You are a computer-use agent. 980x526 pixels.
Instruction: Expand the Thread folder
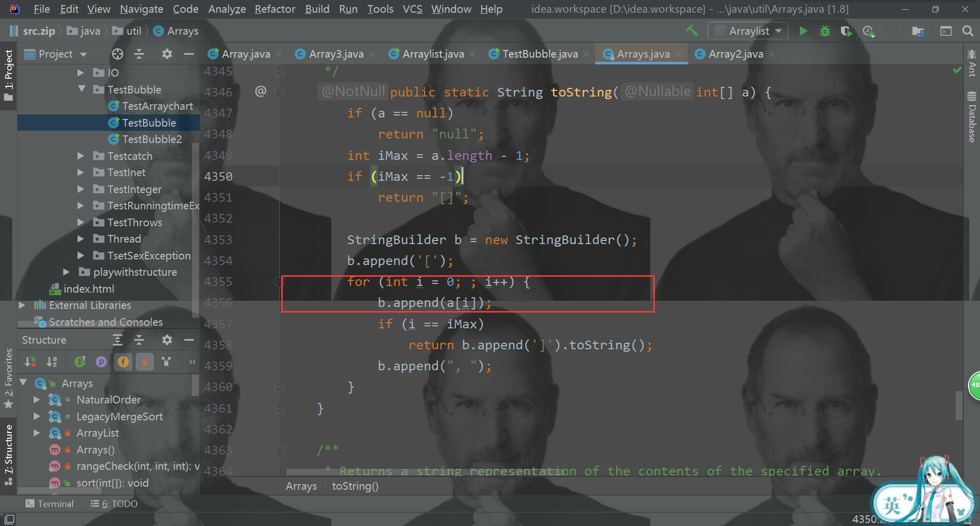point(81,239)
